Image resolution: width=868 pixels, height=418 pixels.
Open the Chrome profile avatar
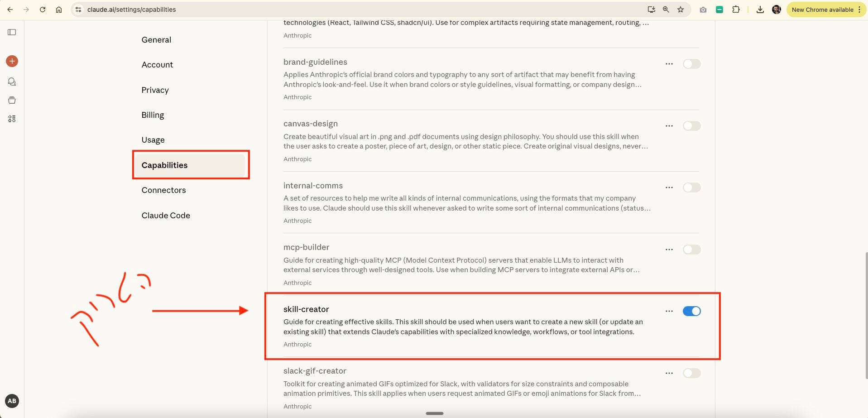click(x=776, y=10)
